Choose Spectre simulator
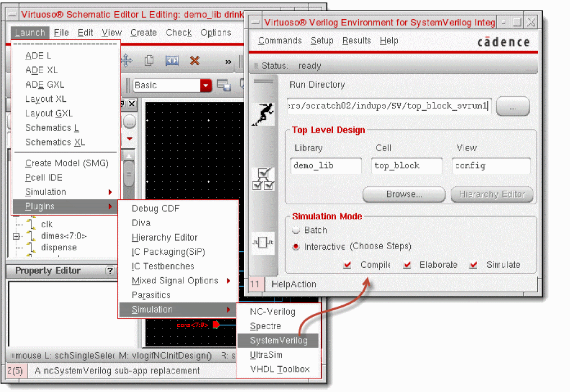The width and height of the screenshot is (570, 392). pyautogui.click(x=278, y=326)
